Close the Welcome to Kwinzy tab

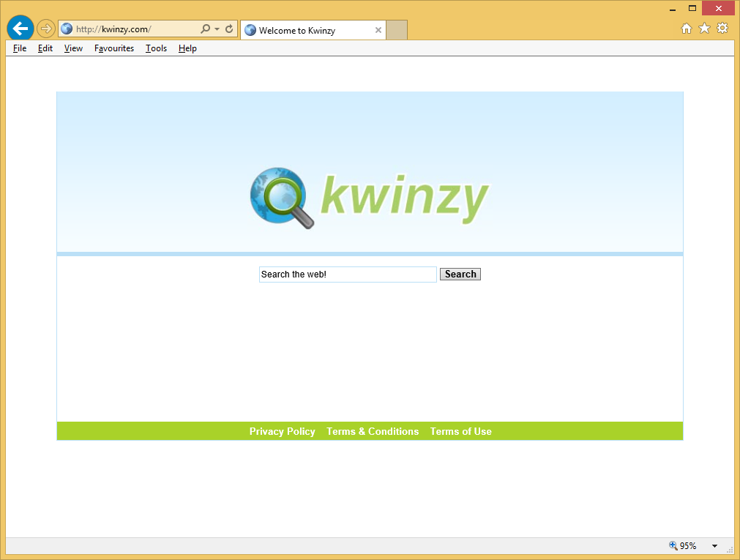coord(378,30)
